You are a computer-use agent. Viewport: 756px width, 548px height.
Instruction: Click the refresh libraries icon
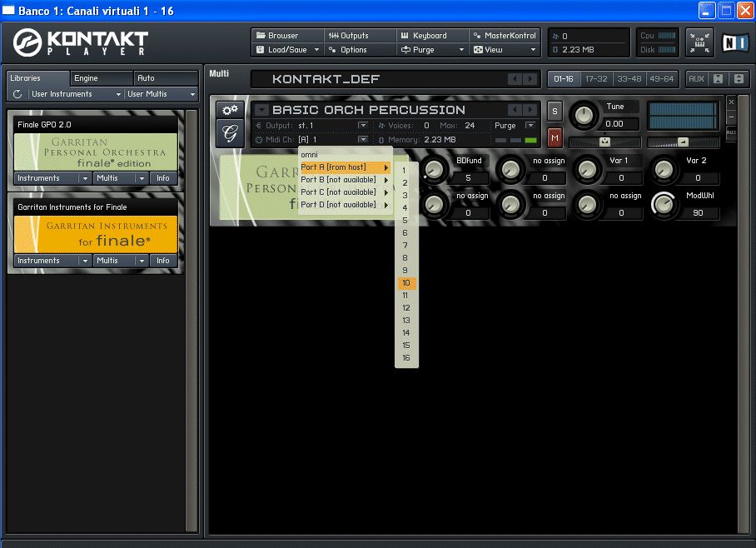pyautogui.click(x=17, y=94)
